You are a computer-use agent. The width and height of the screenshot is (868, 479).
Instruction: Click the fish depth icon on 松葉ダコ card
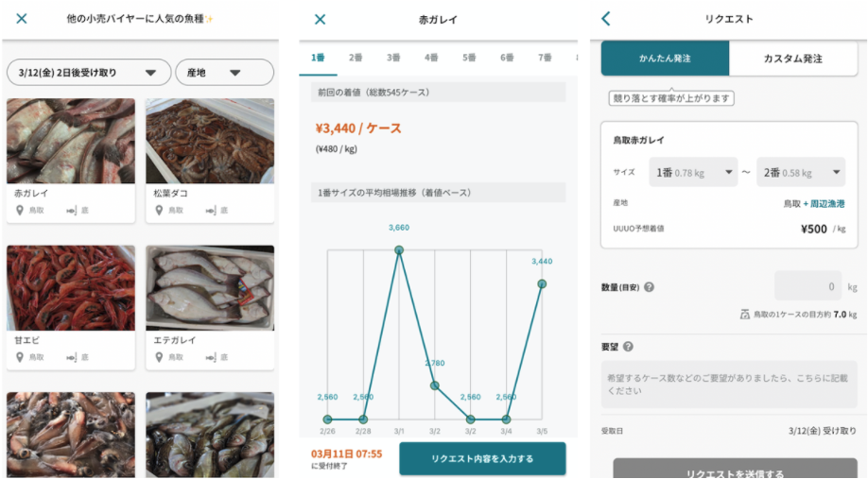coord(211,210)
